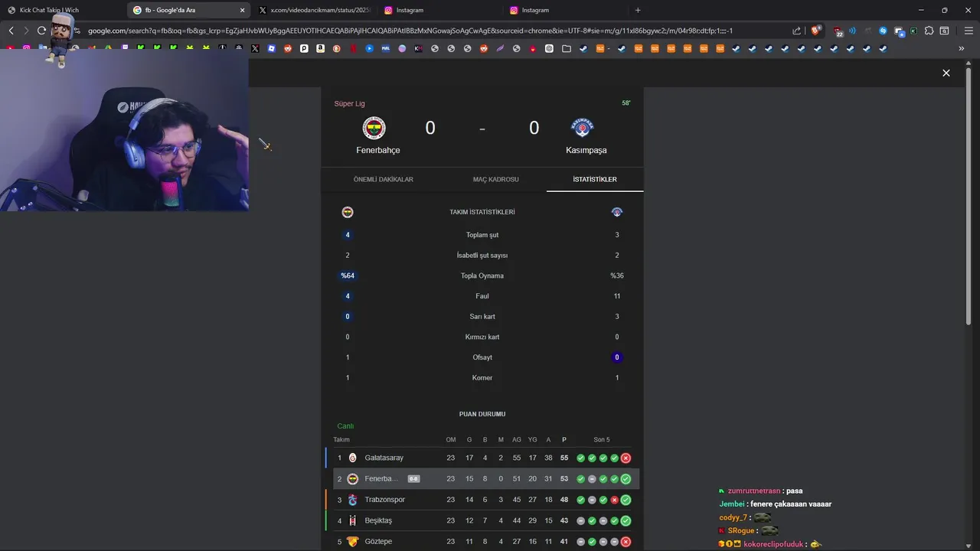Click the 'Korner' stat label
The image size is (980, 551).
[x=482, y=378]
